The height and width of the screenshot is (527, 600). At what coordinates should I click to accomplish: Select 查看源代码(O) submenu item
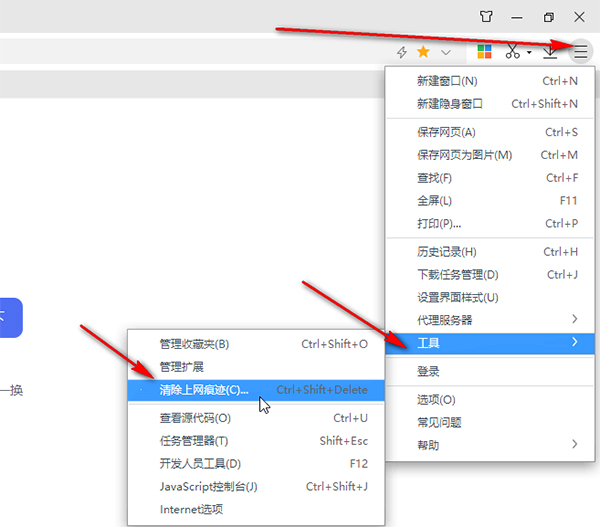click(256, 418)
